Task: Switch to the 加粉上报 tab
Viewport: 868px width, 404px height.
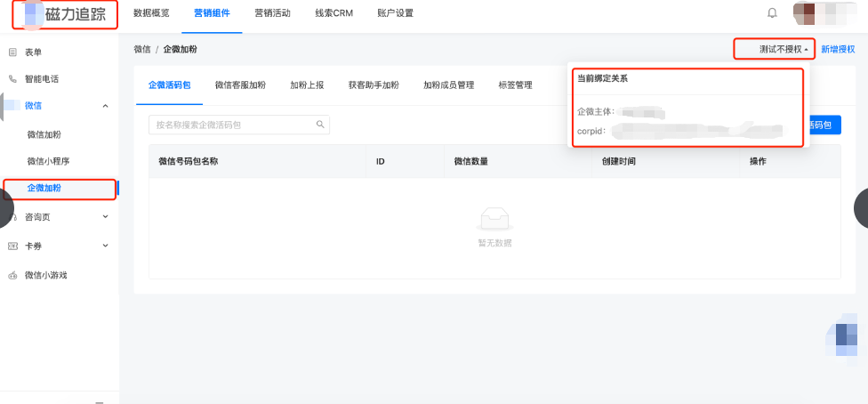Action: click(x=307, y=85)
